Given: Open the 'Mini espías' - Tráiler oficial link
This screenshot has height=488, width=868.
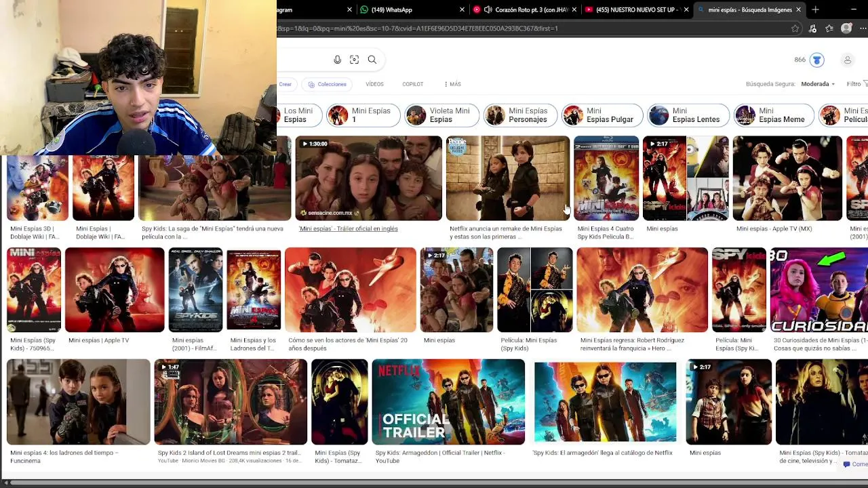Looking at the screenshot, I should 348,229.
